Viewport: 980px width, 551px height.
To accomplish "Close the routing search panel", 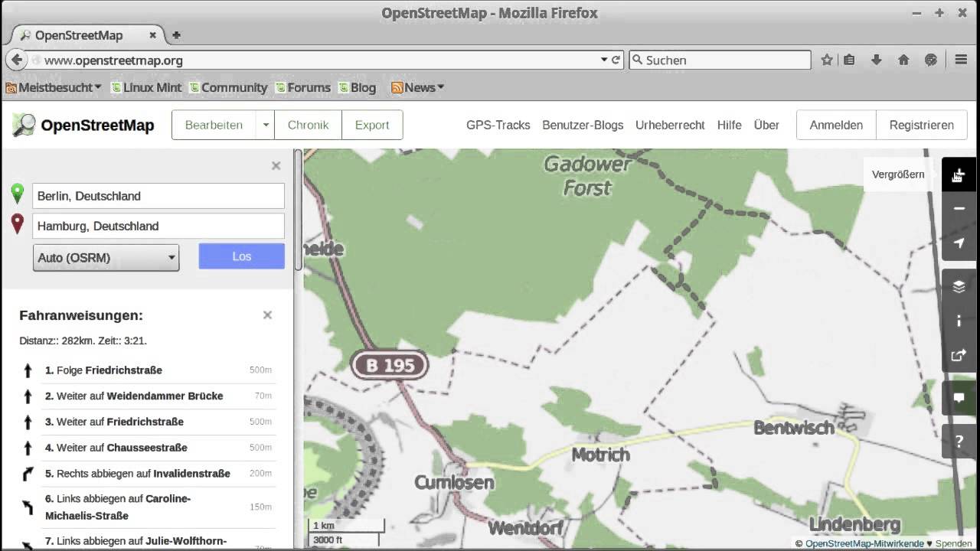I will [x=276, y=165].
